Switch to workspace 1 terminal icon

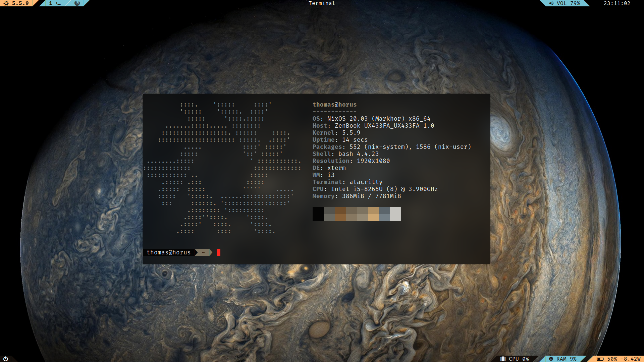point(58,3)
